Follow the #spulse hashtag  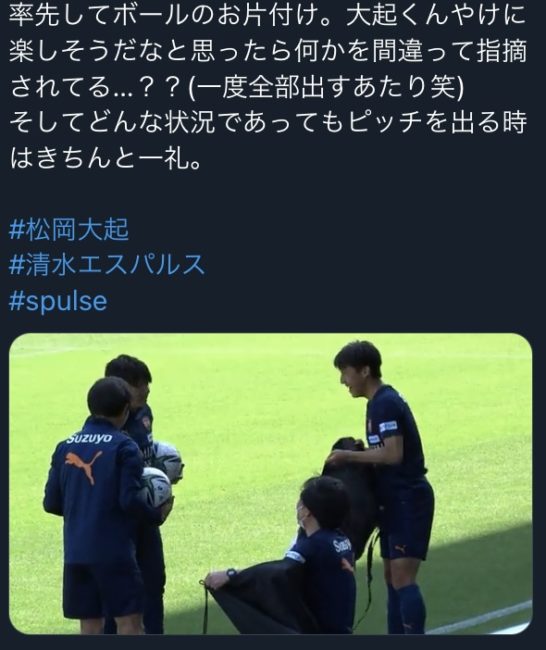[x=58, y=301]
